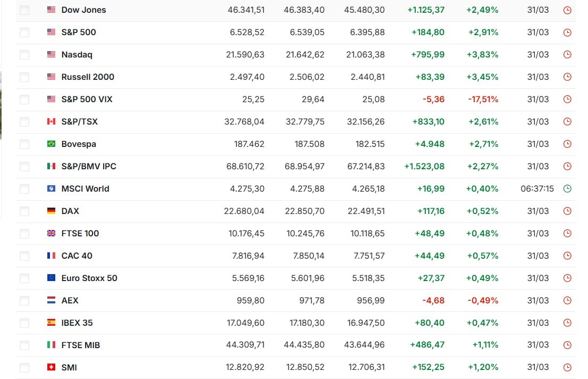Screen dimensions: 588x379
Task: Click FTSE 100 high value 10.245,76
Action: point(305,233)
